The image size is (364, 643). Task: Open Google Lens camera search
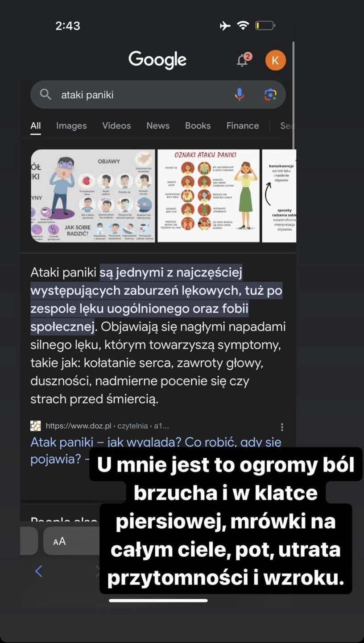pyautogui.click(x=270, y=95)
